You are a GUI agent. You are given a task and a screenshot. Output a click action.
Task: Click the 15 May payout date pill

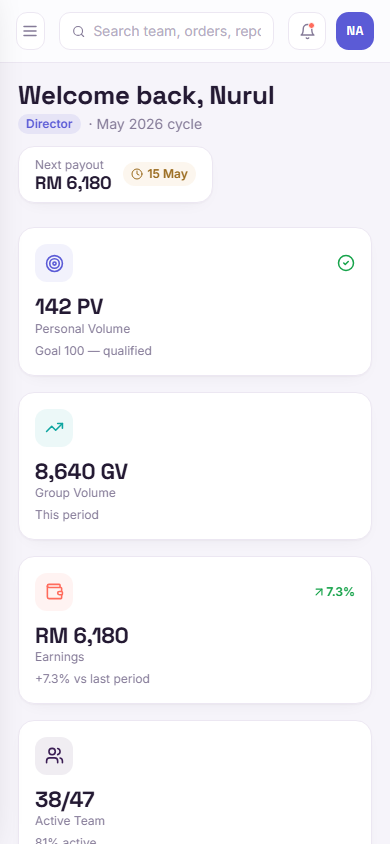point(159,174)
